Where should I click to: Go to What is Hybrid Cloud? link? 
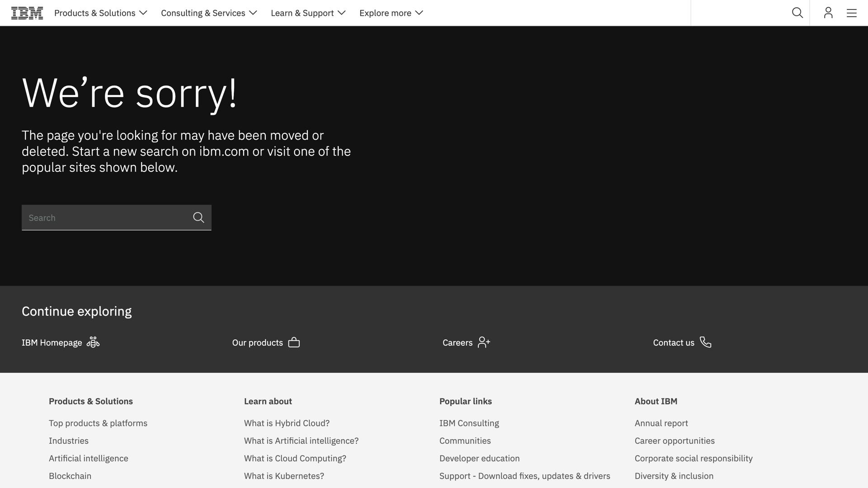[287, 423]
